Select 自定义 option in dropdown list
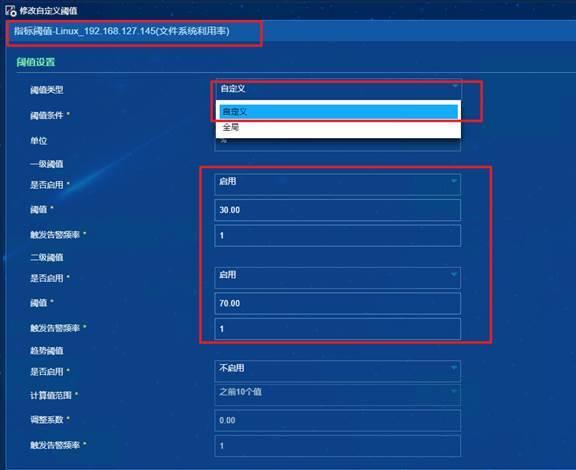The width and height of the screenshot is (576, 470). [338, 111]
